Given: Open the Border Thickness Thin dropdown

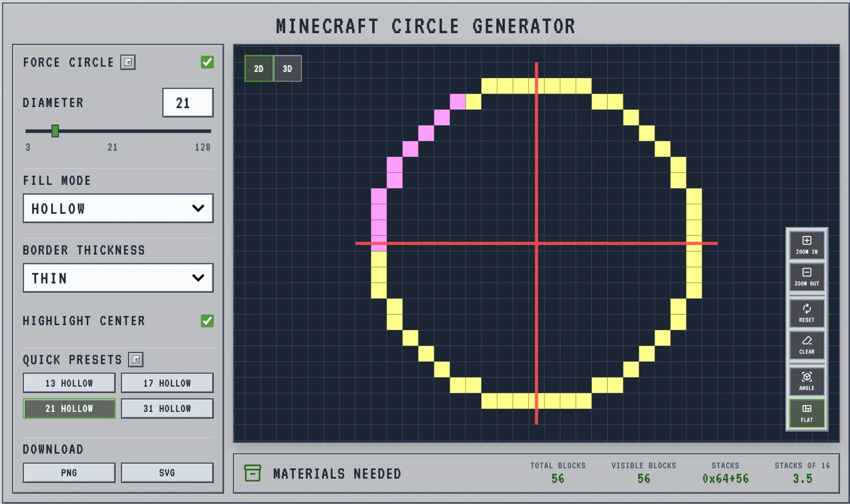Looking at the screenshot, I should click(x=118, y=278).
